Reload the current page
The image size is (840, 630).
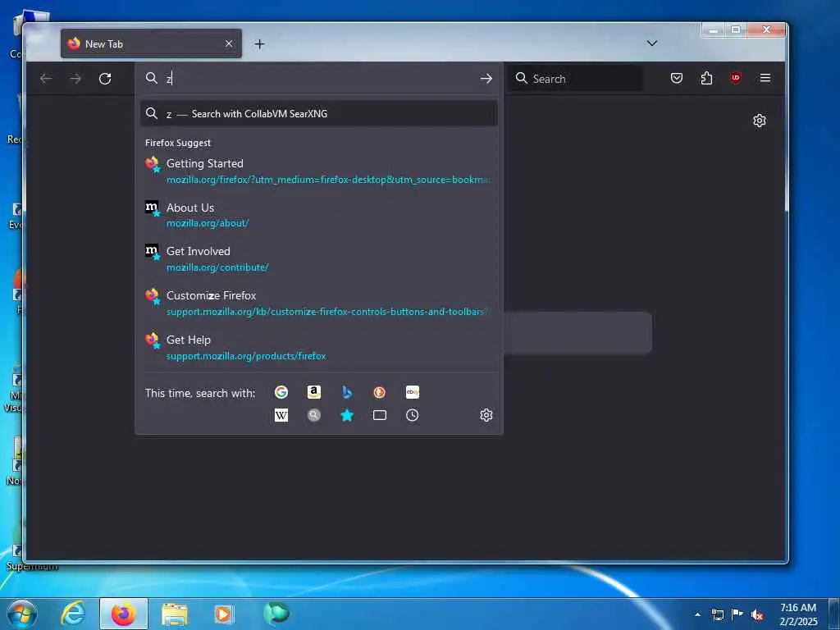pos(105,79)
